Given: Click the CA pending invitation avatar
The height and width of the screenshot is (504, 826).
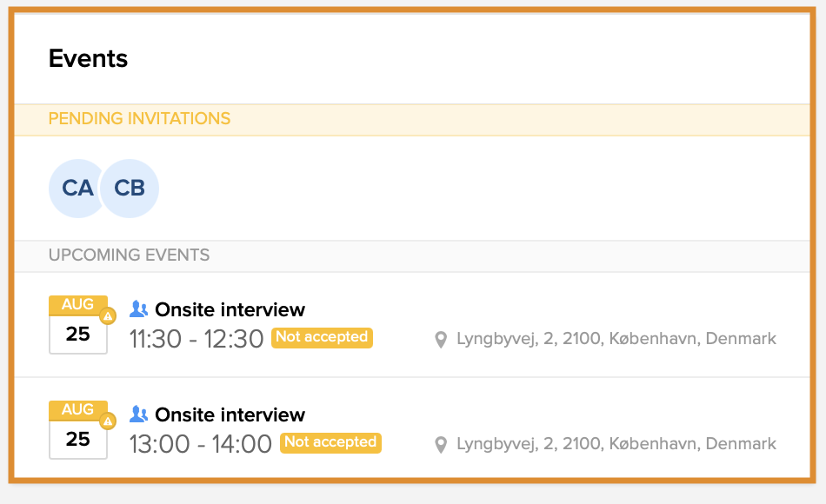Looking at the screenshot, I should tap(77, 188).
